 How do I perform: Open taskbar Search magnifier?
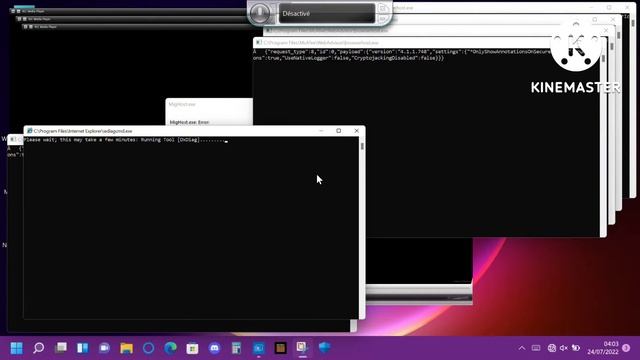tap(39, 348)
